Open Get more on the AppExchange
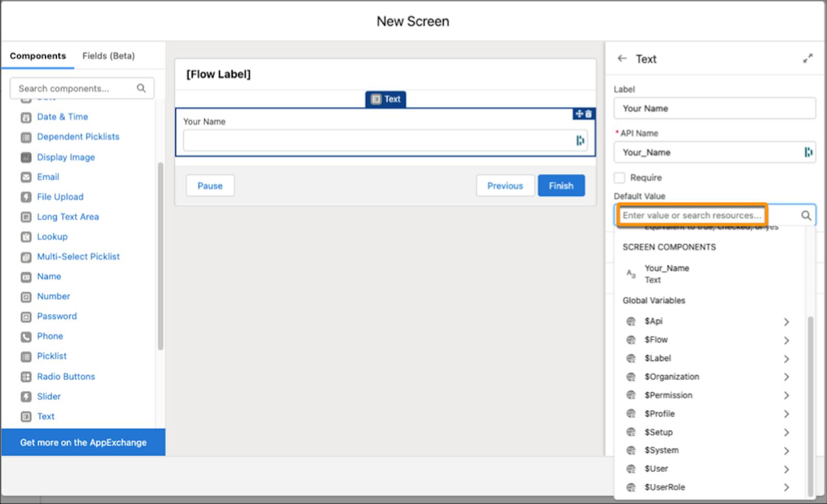The image size is (827, 504). pyautogui.click(x=83, y=442)
